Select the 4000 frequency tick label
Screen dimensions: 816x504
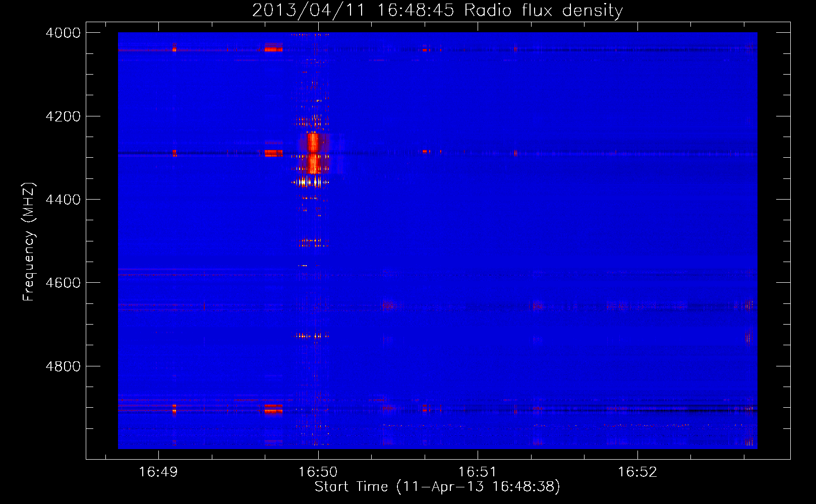pyautogui.click(x=63, y=33)
